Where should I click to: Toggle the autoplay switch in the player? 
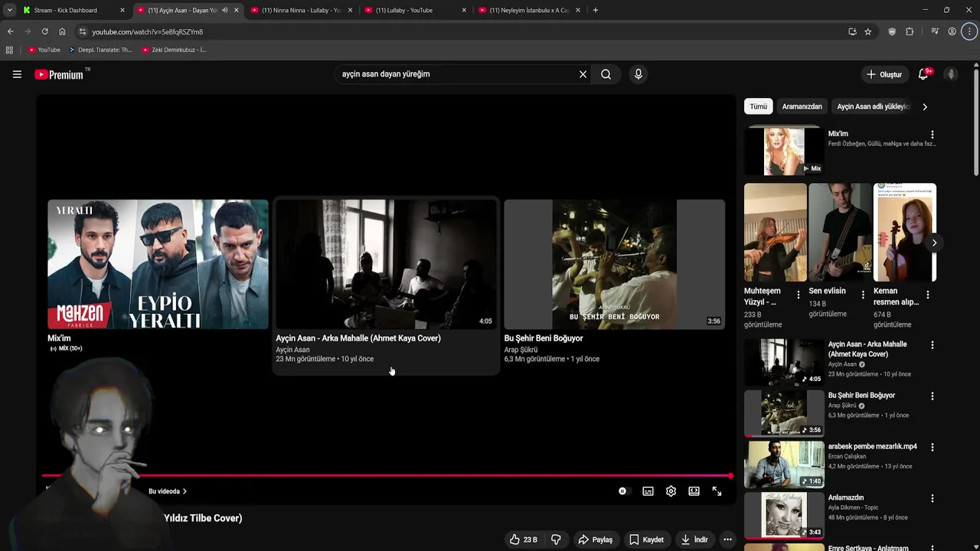point(623,491)
